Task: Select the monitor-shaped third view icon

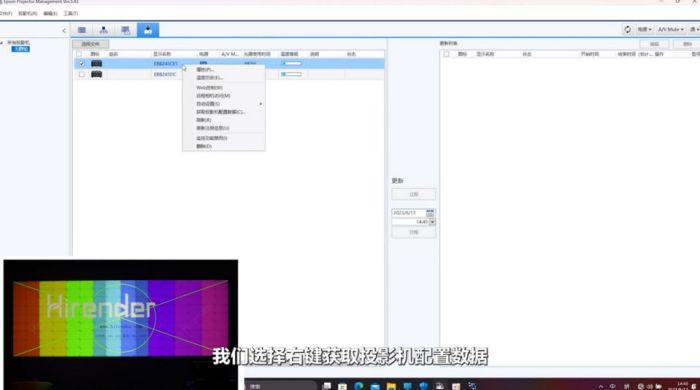Action: 125,30
